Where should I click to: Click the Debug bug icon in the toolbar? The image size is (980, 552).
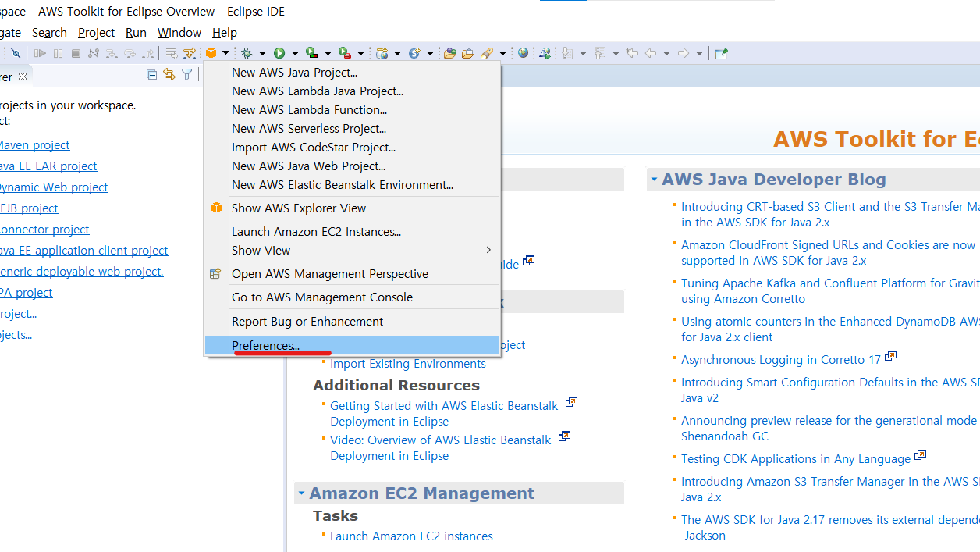(x=247, y=53)
